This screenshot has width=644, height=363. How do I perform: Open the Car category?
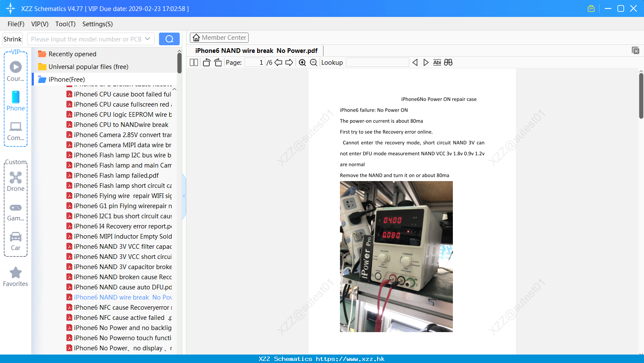click(x=16, y=241)
